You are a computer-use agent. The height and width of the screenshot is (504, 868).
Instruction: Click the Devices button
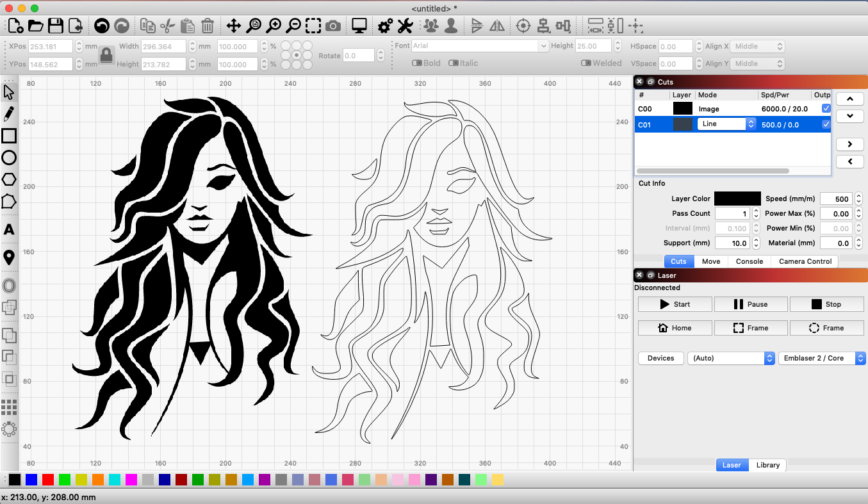660,358
